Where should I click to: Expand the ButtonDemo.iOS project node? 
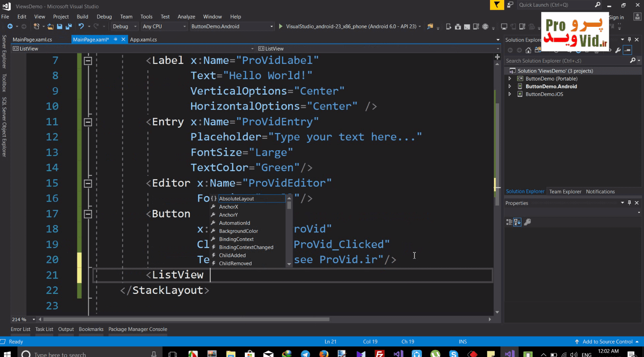pyautogui.click(x=510, y=94)
